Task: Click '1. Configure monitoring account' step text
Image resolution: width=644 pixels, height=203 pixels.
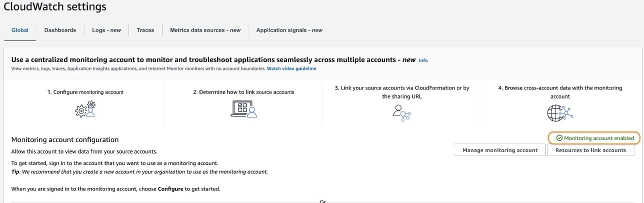Action: pyautogui.click(x=85, y=92)
